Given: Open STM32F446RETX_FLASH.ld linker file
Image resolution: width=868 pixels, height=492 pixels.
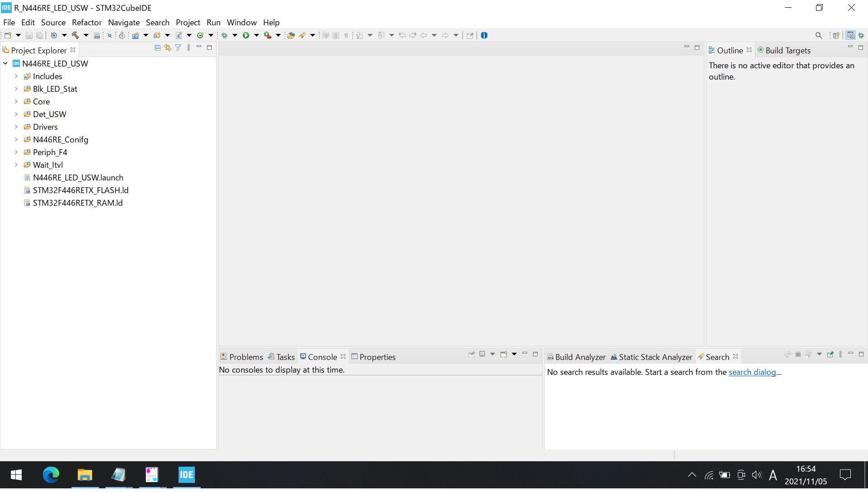Looking at the screenshot, I should [80, 189].
